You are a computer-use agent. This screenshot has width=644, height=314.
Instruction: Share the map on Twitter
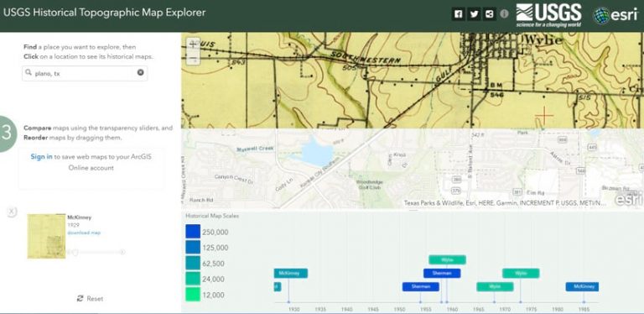[474, 14]
